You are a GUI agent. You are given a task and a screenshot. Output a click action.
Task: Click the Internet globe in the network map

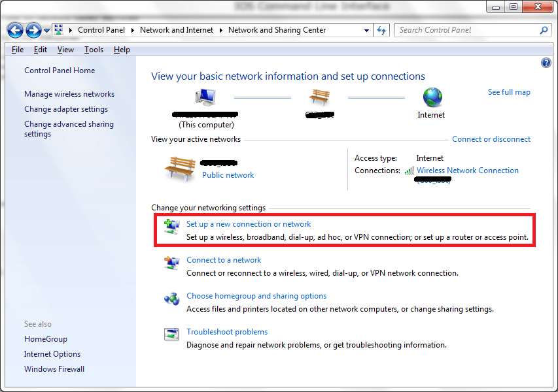coord(431,98)
